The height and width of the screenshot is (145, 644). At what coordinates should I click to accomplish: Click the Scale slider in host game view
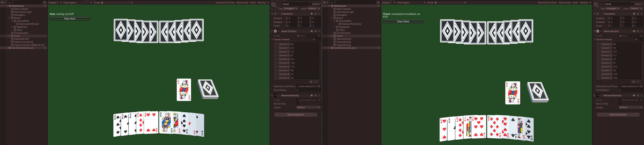(x=115, y=2)
